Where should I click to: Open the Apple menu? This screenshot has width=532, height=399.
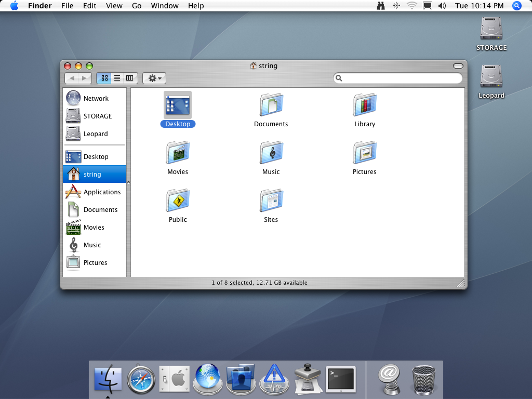(14, 6)
